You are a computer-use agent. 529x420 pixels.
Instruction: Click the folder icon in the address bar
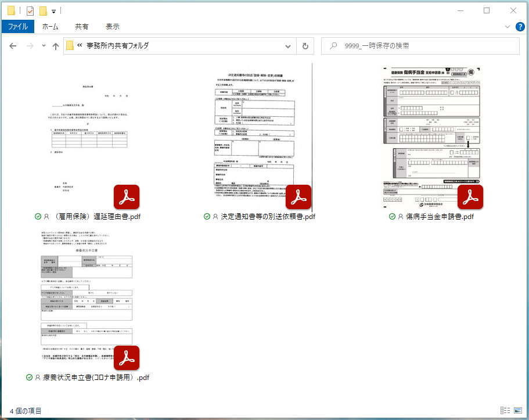(70, 45)
